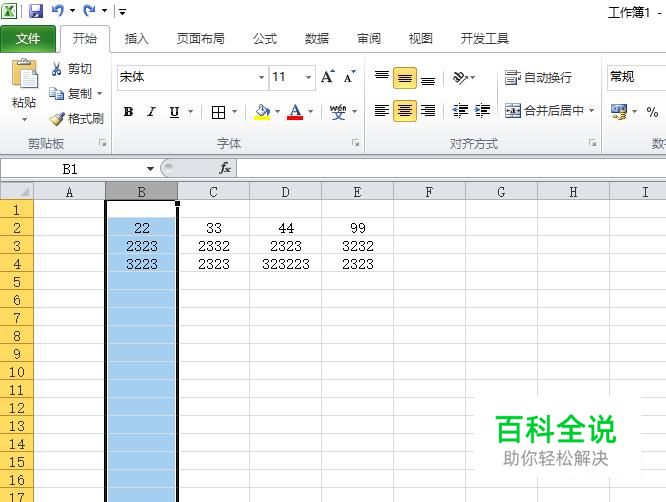Click the fx insert function button

tap(225, 168)
